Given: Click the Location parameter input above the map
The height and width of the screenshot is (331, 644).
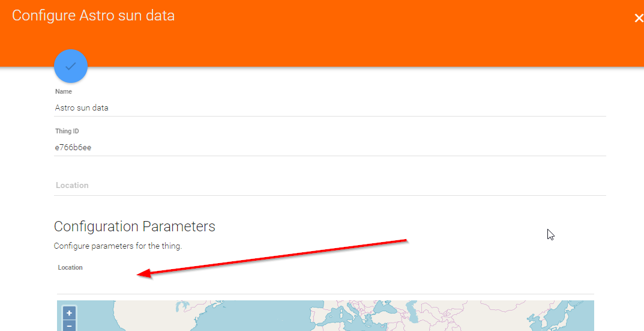Looking at the screenshot, I should click(325, 284).
